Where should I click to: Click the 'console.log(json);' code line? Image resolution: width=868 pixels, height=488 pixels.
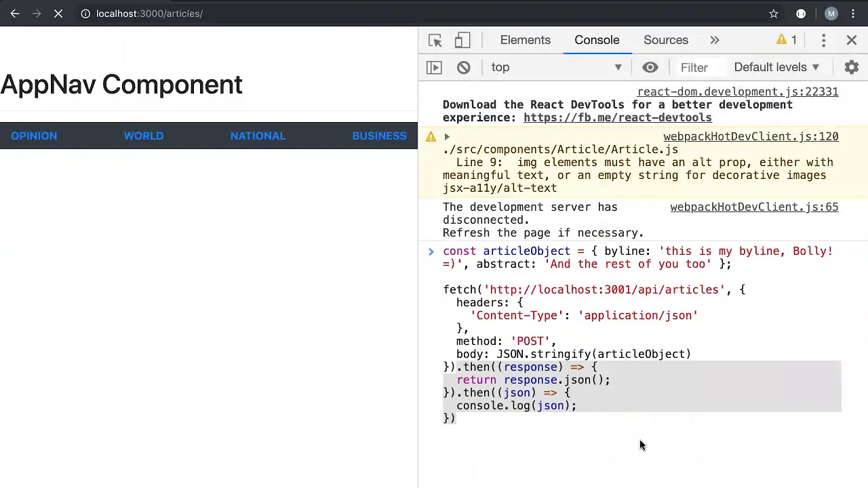tap(516, 406)
